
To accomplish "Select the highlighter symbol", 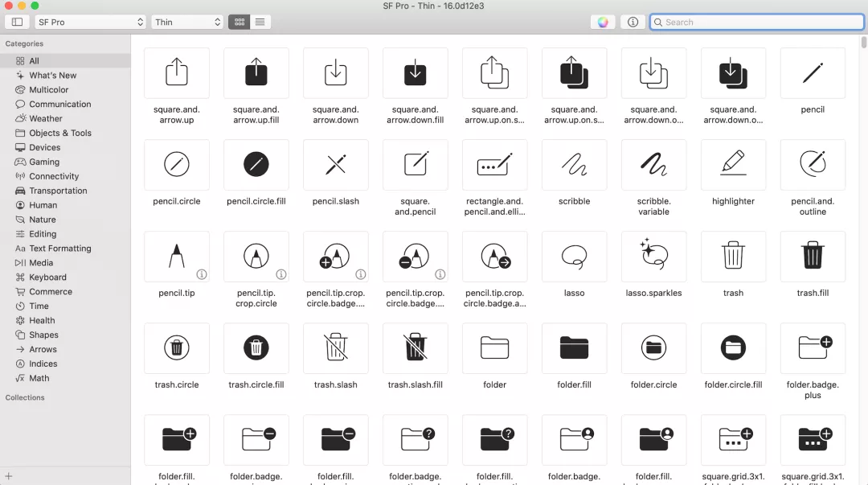I will coord(733,165).
